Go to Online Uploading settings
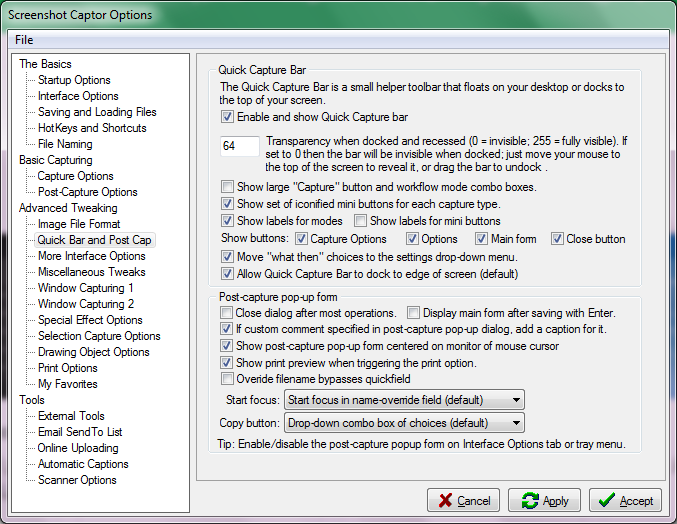Image resolution: width=677 pixels, height=524 pixels. pos(78,448)
